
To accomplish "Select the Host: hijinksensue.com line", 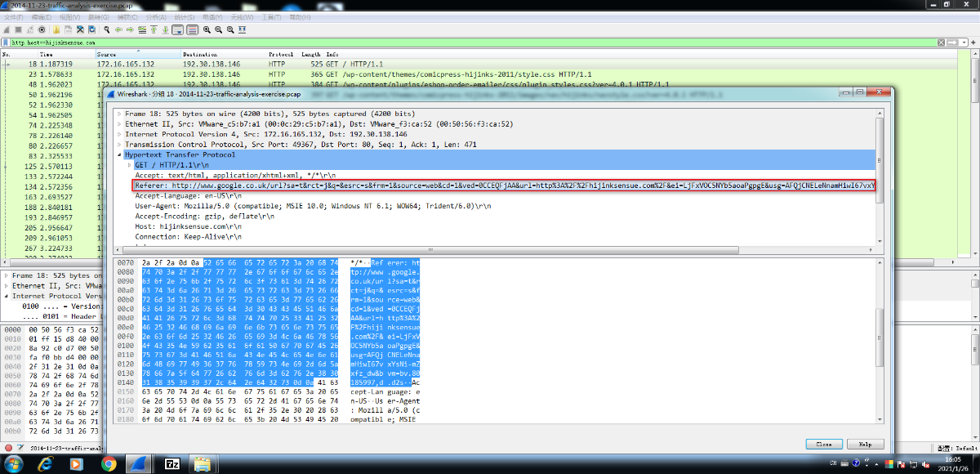I will click(188, 226).
